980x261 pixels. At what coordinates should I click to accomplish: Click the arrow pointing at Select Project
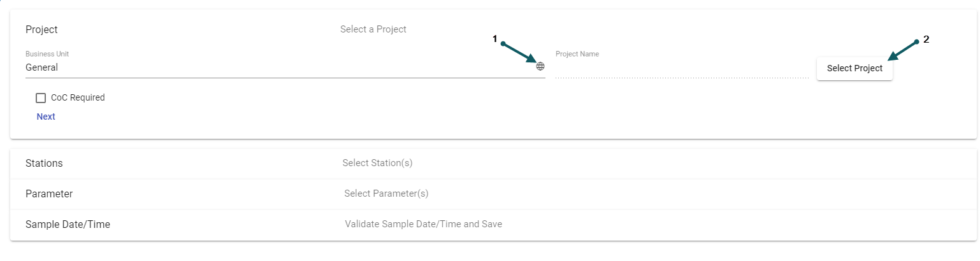tap(904, 50)
